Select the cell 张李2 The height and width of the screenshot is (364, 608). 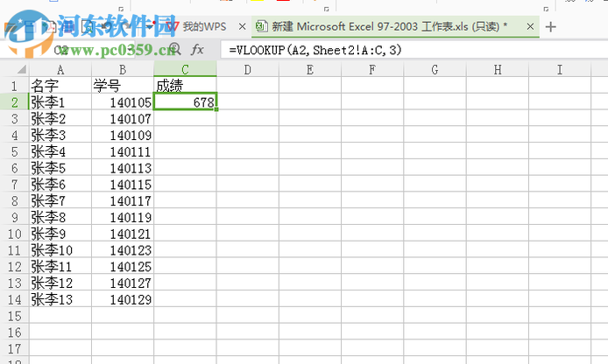click(x=60, y=118)
